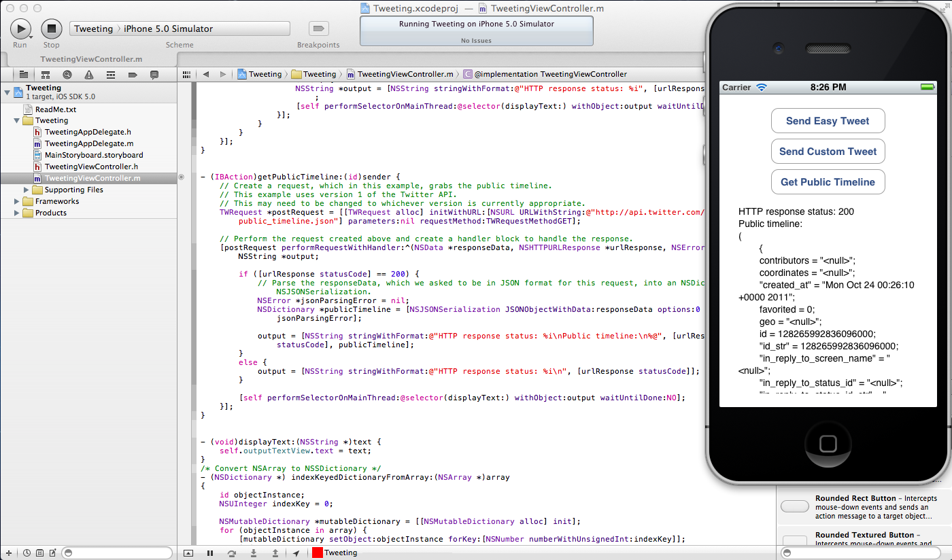Select the Tweeting project row, 1 target
Image resolution: width=952 pixels, height=560 pixels.
click(88, 92)
